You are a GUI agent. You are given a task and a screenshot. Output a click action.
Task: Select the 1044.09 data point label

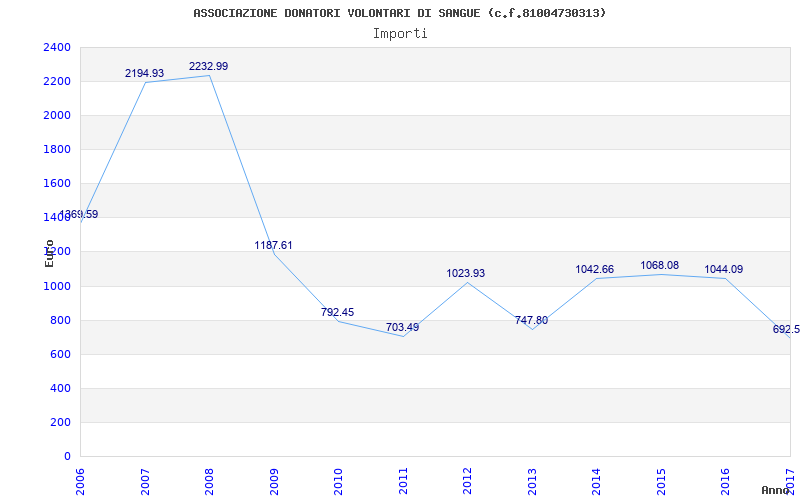coord(723,269)
